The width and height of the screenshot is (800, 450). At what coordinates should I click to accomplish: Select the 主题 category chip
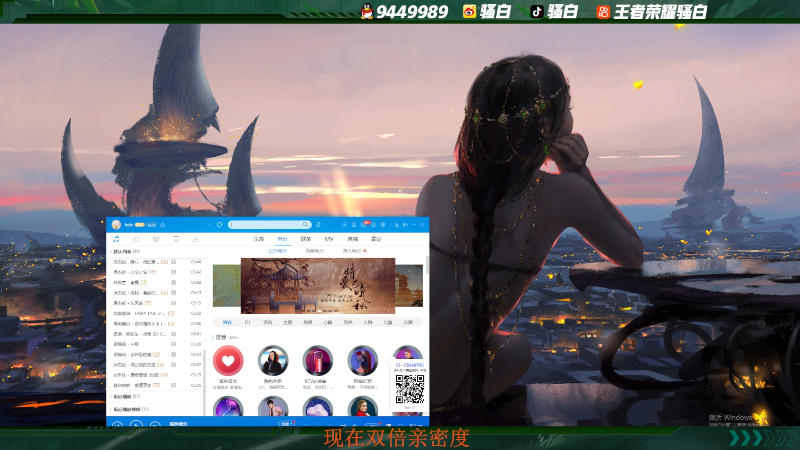pyautogui.click(x=287, y=322)
